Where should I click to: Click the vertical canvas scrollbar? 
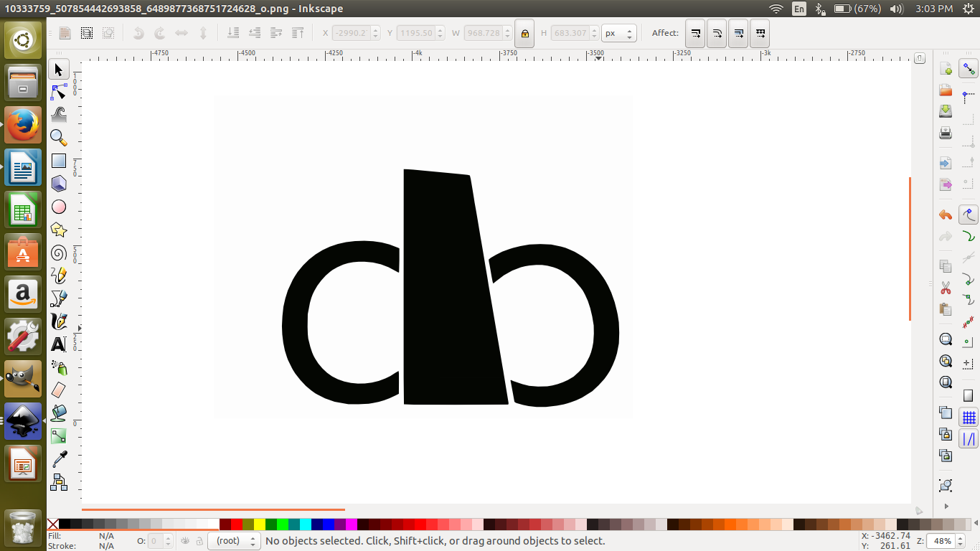[x=910, y=248]
